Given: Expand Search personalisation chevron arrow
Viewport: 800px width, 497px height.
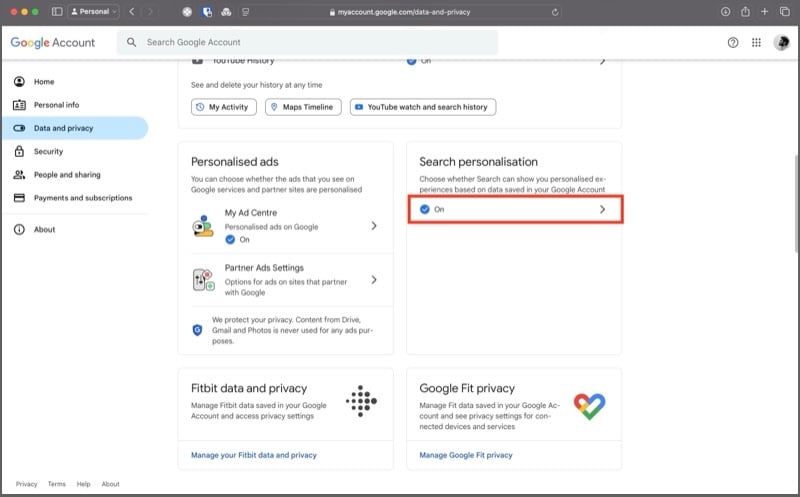Looking at the screenshot, I should click(x=602, y=209).
